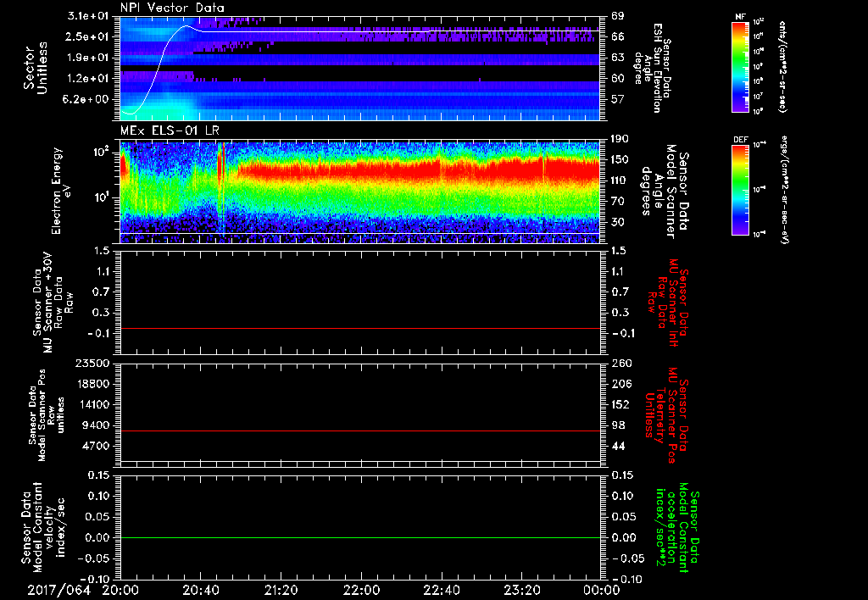Screen dimensions: 868x600
Task: Click the "20:00" time tick label
Action: click(x=120, y=590)
